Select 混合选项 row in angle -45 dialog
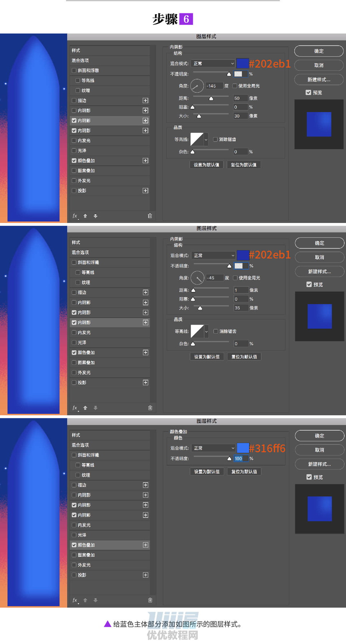This screenshot has height=644, width=346. [x=110, y=253]
